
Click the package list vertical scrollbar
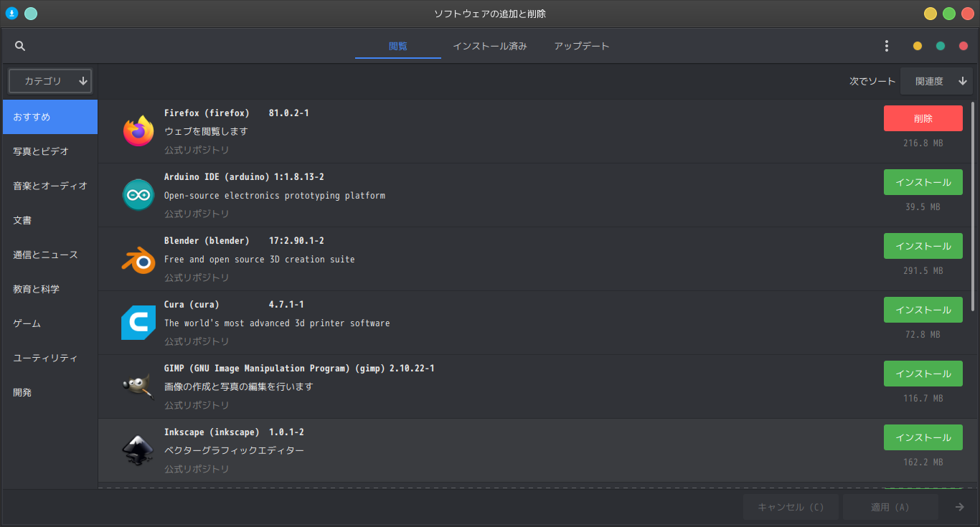pos(973,206)
